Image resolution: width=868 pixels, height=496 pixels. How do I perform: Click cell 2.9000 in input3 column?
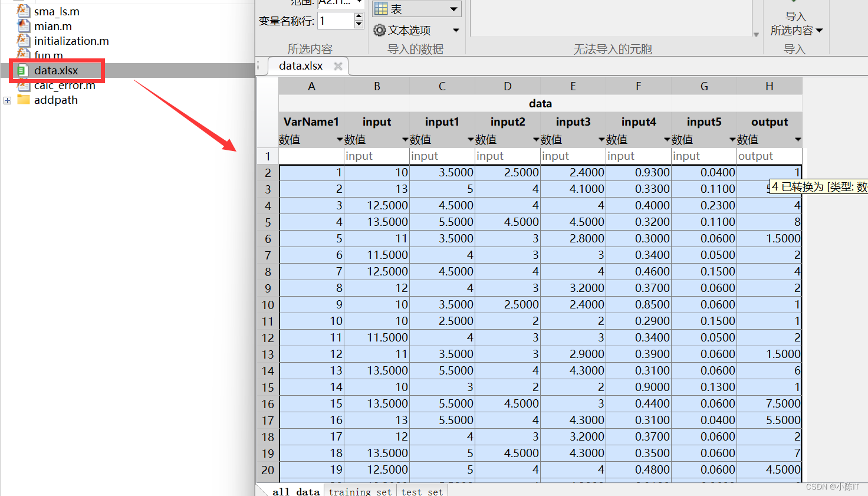tap(573, 354)
